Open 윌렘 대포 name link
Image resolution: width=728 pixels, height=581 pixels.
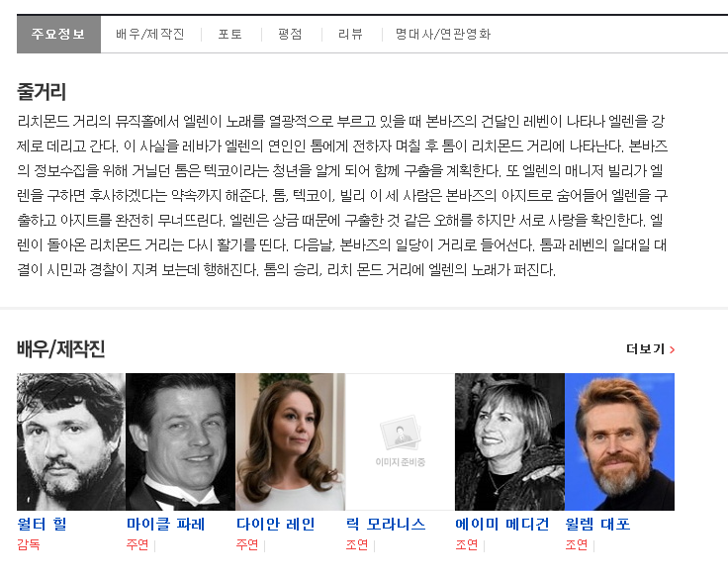click(x=597, y=524)
